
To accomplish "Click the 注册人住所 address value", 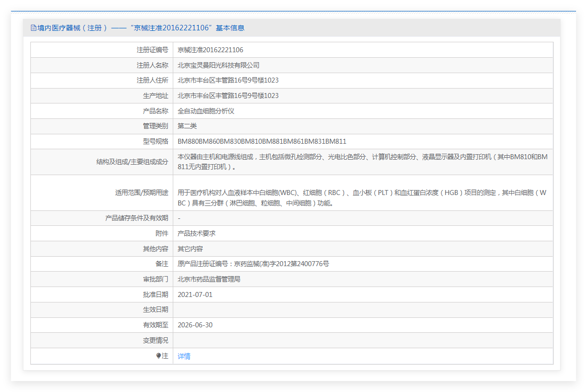I will (228, 80).
